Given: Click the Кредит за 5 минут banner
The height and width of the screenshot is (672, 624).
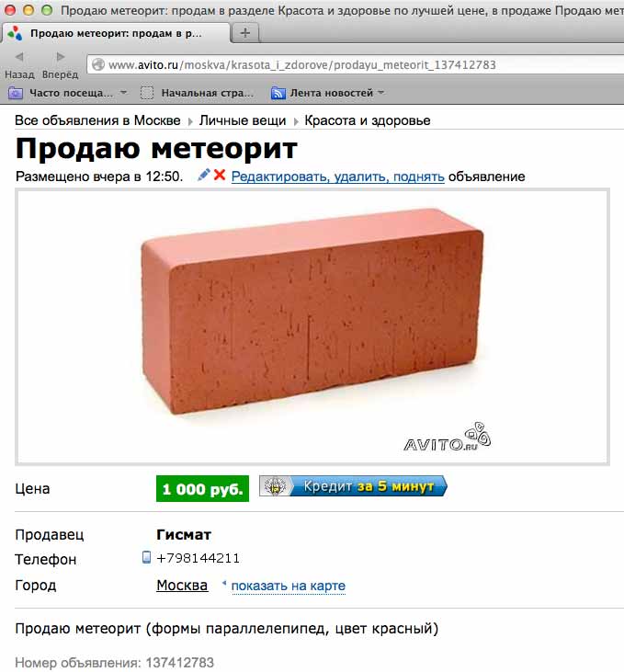Looking at the screenshot, I should click(x=353, y=487).
